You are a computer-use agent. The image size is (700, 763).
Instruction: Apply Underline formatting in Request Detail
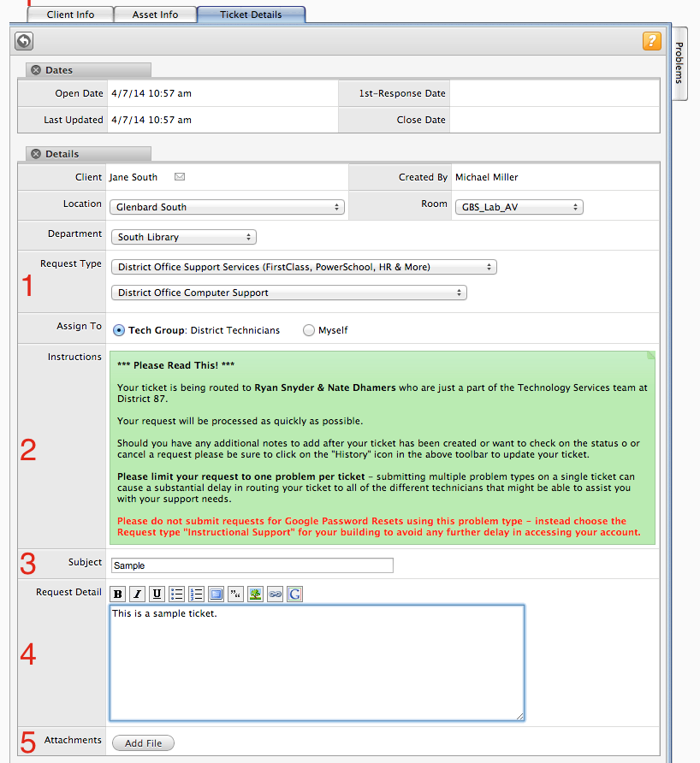pyautogui.click(x=157, y=594)
